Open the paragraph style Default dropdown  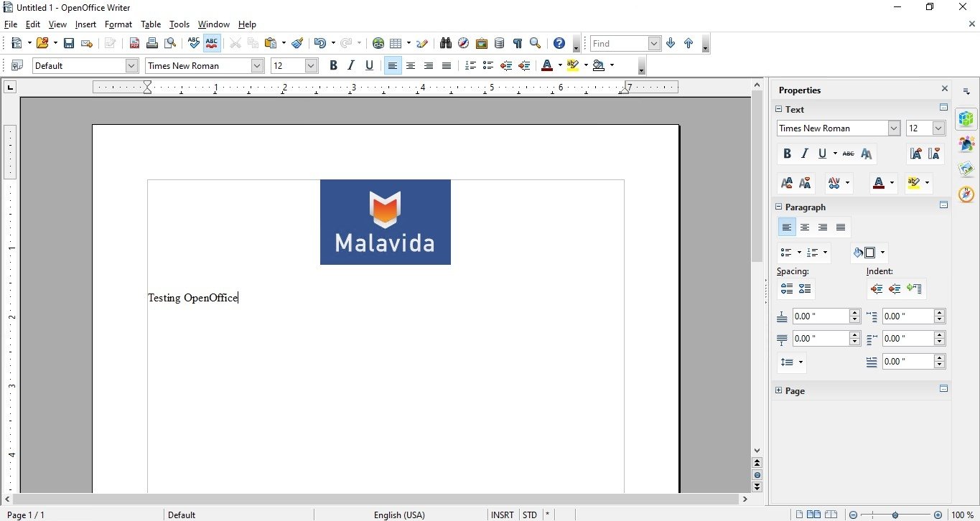pos(131,65)
